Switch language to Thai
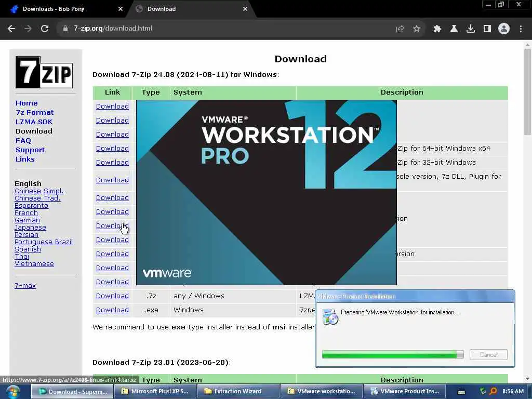 [22, 256]
